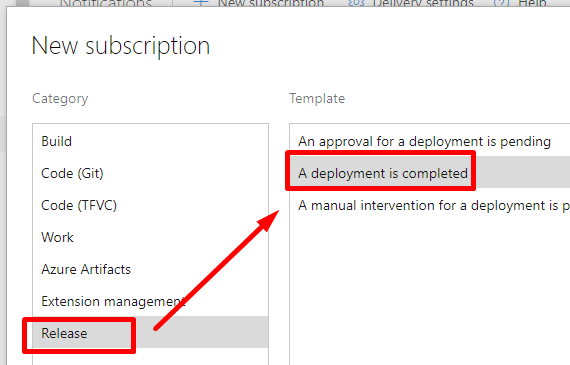The height and width of the screenshot is (365, 570).
Task: Select the Release category
Action: point(150,332)
